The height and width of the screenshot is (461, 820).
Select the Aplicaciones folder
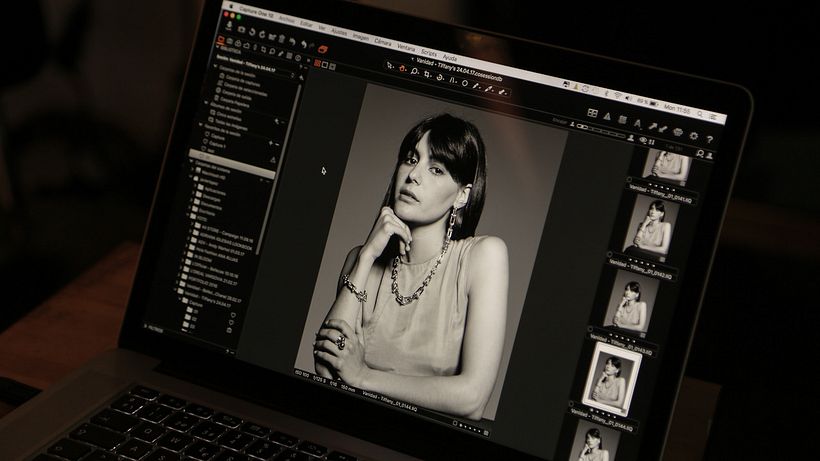pyautogui.click(x=212, y=191)
